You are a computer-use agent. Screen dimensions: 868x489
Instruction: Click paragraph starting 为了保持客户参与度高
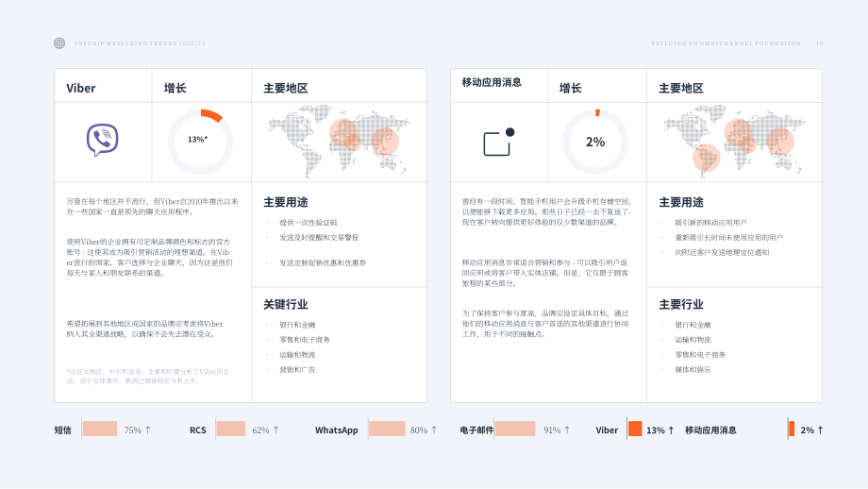pyautogui.click(x=545, y=324)
